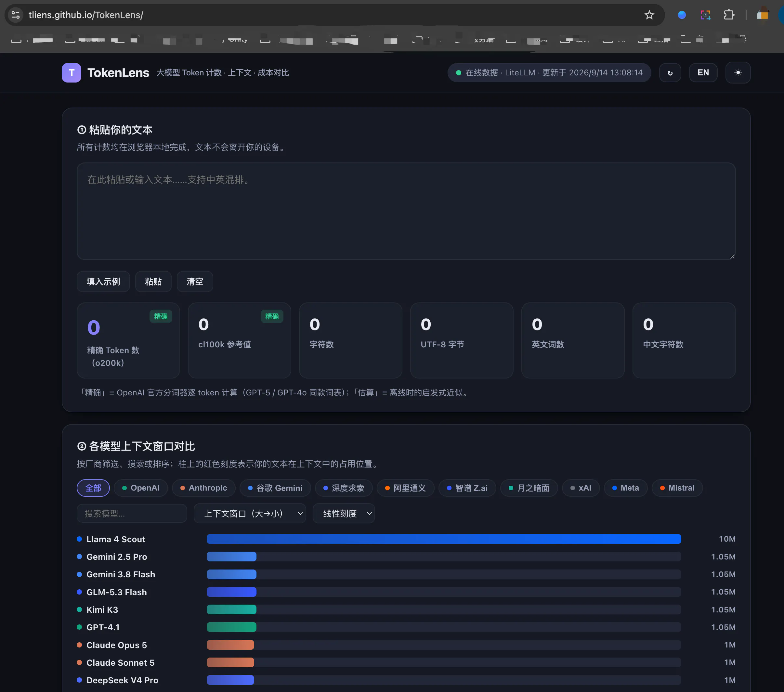This screenshot has height=692, width=784.
Task: Click the orange folder extension icon
Action: click(x=763, y=14)
